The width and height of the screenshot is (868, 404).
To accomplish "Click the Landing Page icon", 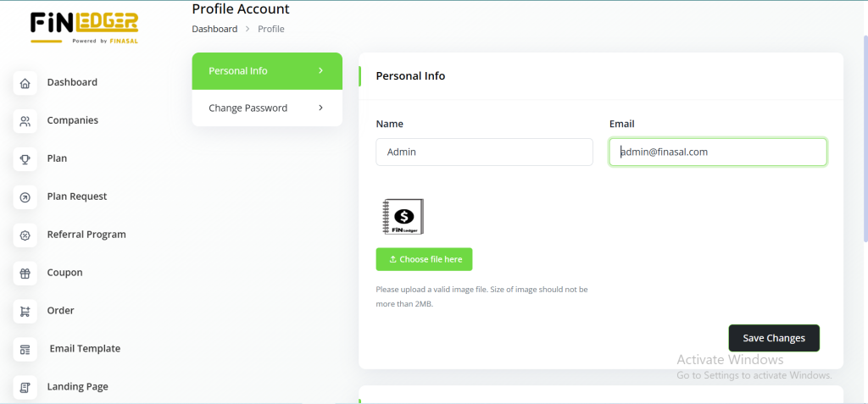I will [25, 387].
